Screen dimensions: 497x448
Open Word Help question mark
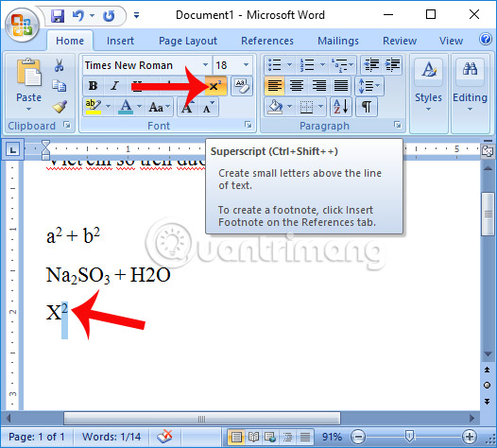point(486,40)
